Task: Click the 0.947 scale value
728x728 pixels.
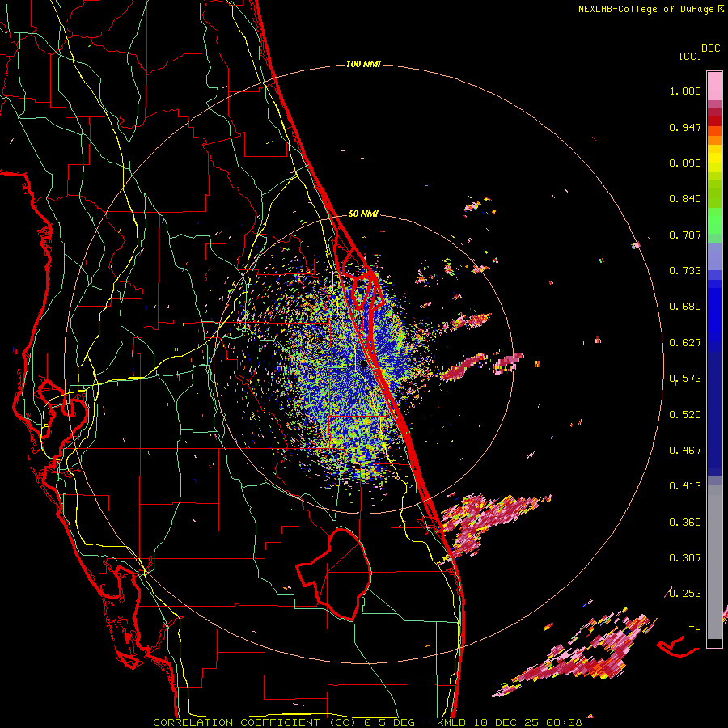Action: [685, 127]
